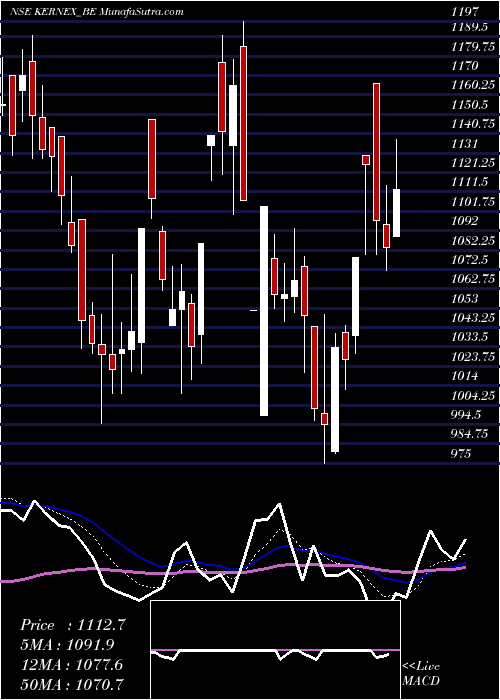500x700 pixels.
Task: Click the 1121.25 price axis label
Action: pos(473,163)
